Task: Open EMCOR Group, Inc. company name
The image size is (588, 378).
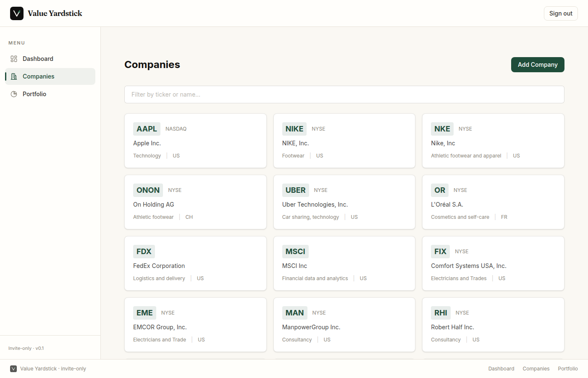Action: [x=160, y=327]
